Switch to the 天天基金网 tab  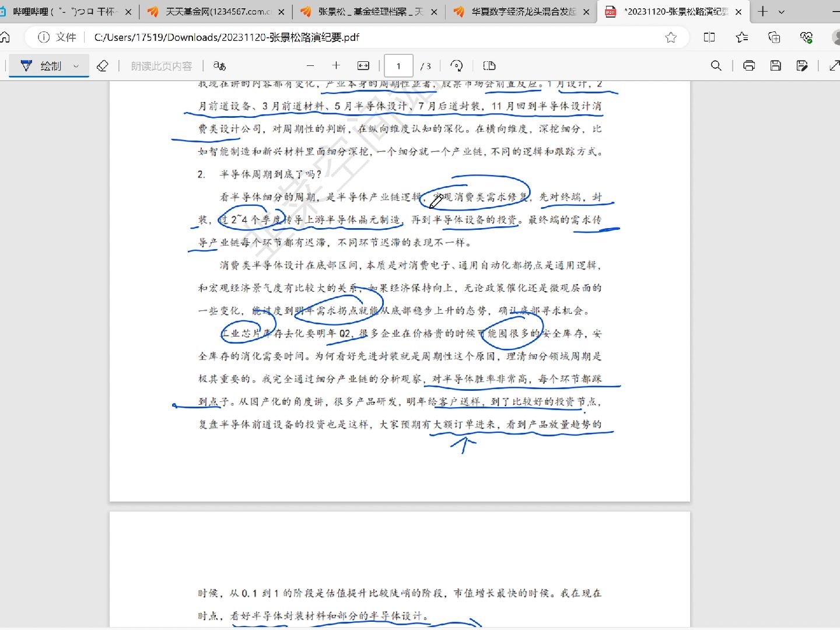[x=216, y=12]
